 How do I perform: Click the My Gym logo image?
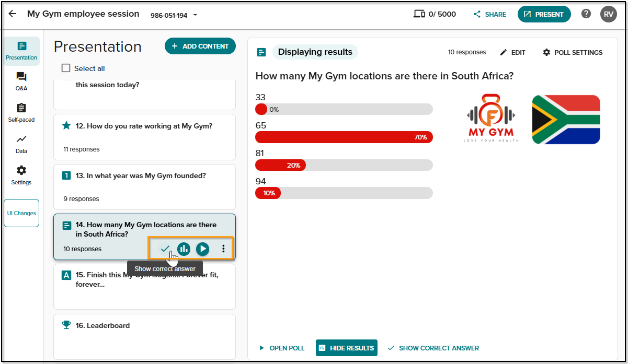click(x=491, y=119)
